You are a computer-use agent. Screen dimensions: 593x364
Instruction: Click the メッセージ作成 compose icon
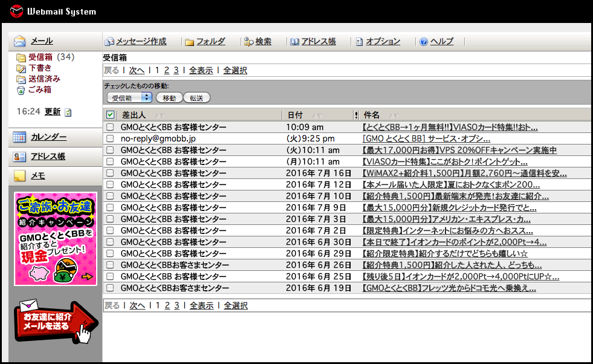tap(109, 42)
